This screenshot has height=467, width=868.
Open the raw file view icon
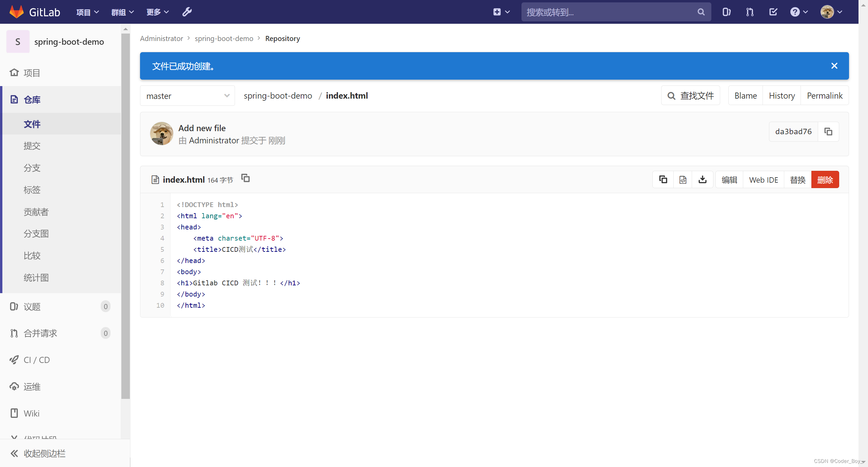click(683, 179)
